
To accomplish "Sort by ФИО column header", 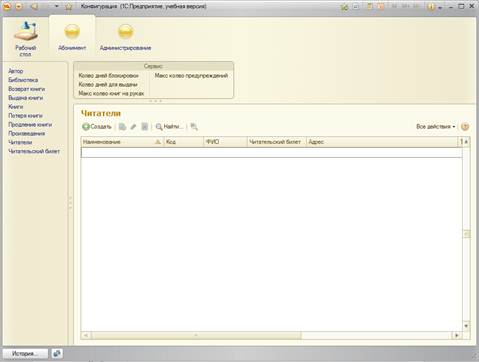I will pos(225,142).
